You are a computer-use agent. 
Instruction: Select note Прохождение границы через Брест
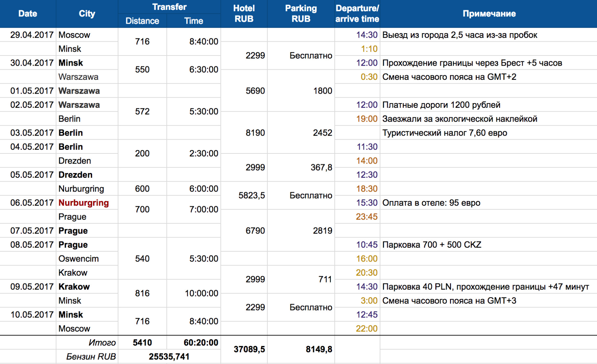point(489,63)
